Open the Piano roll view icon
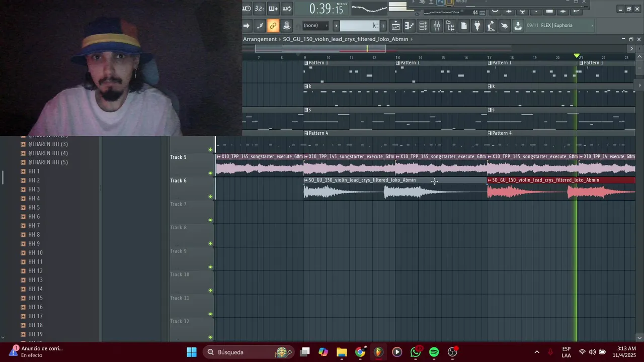The image size is (644, 362). pos(409,26)
